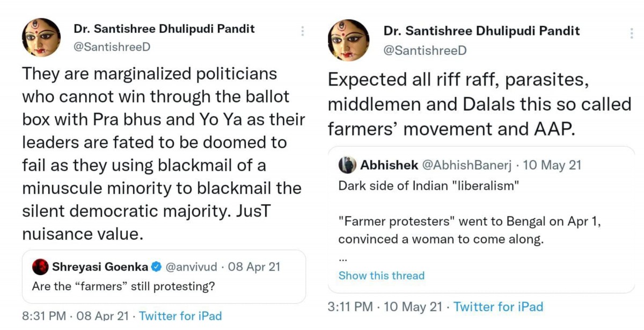Click Shreyasi Goenka's verified badge

pyautogui.click(x=157, y=267)
